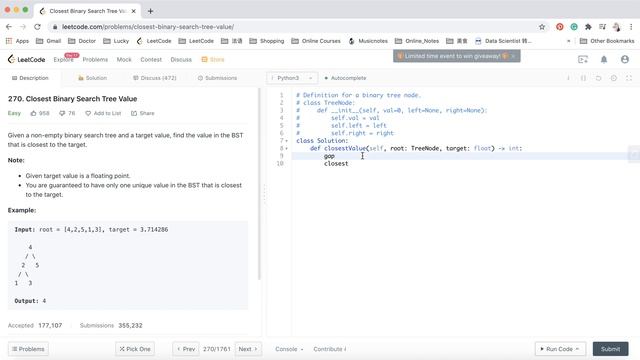Open the LeetCode playground icon
Screen dimensions: 640x360
pos(583,60)
